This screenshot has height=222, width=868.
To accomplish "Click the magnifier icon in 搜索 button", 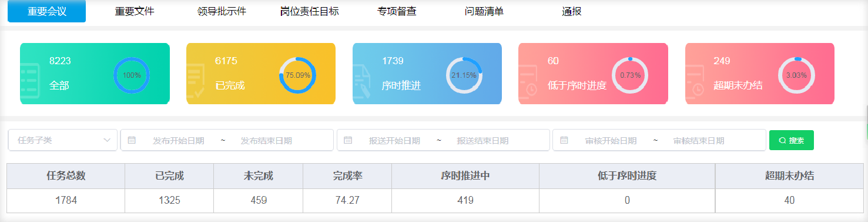I will pos(782,141).
